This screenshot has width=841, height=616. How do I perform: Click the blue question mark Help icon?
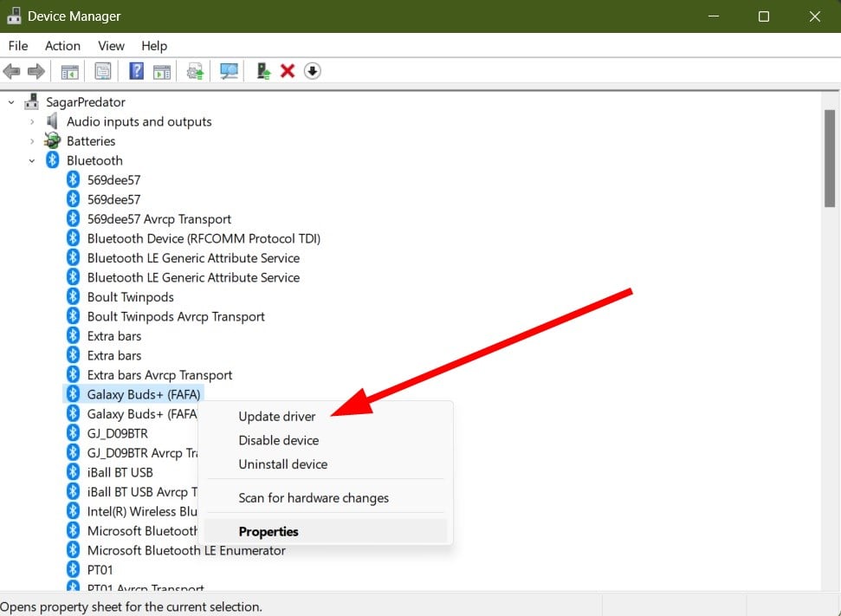pos(136,71)
